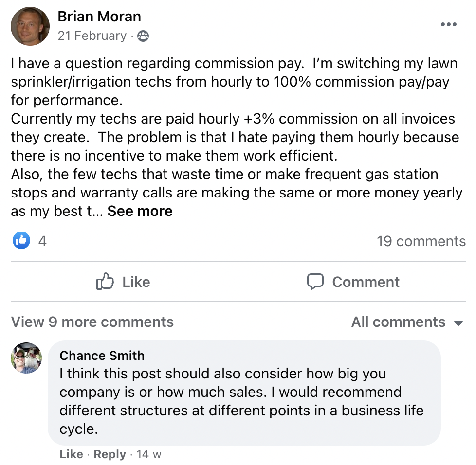Click the 14 w comment timestamp
The width and height of the screenshot is (476, 465).
pyautogui.click(x=149, y=454)
